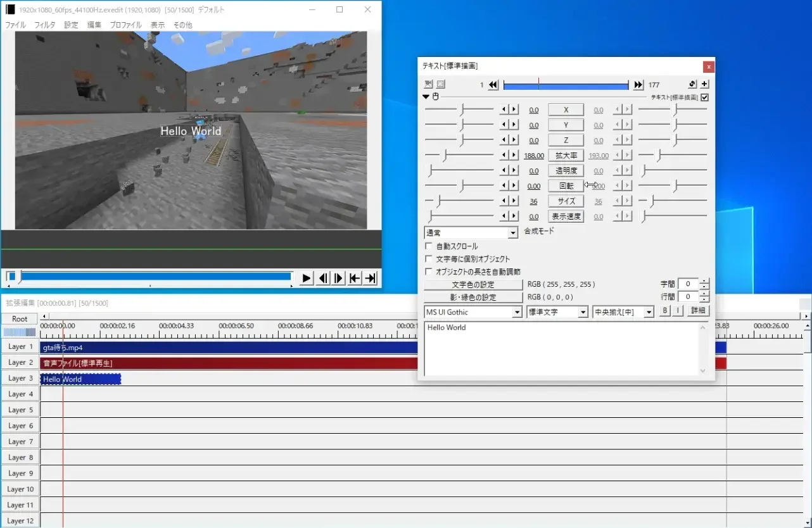Step back one frame in preview
Image resolution: width=812 pixels, height=528 pixels.
click(x=323, y=278)
